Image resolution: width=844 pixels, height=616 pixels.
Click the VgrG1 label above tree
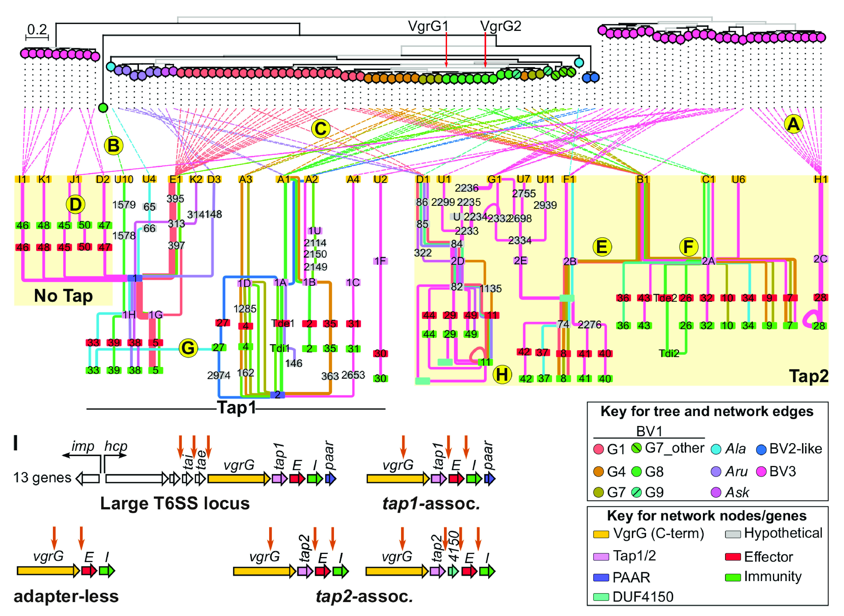428,26
